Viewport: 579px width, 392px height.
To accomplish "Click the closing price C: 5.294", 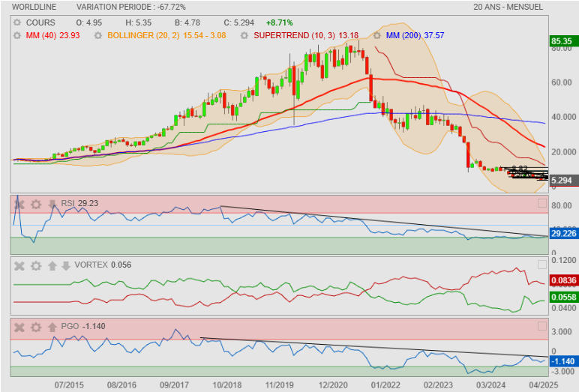I will click(x=239, y=22).
